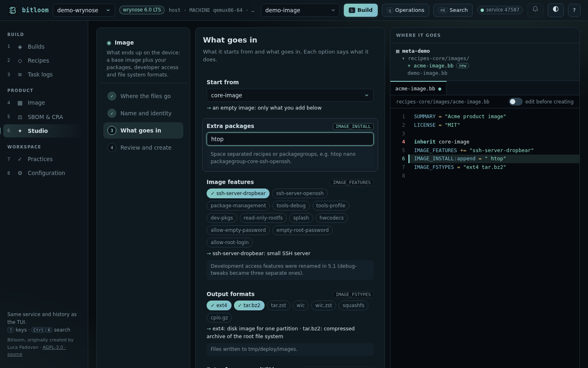
Task: Open SBOM & CRA in sidebar
Action: click(x=44, y=117)
